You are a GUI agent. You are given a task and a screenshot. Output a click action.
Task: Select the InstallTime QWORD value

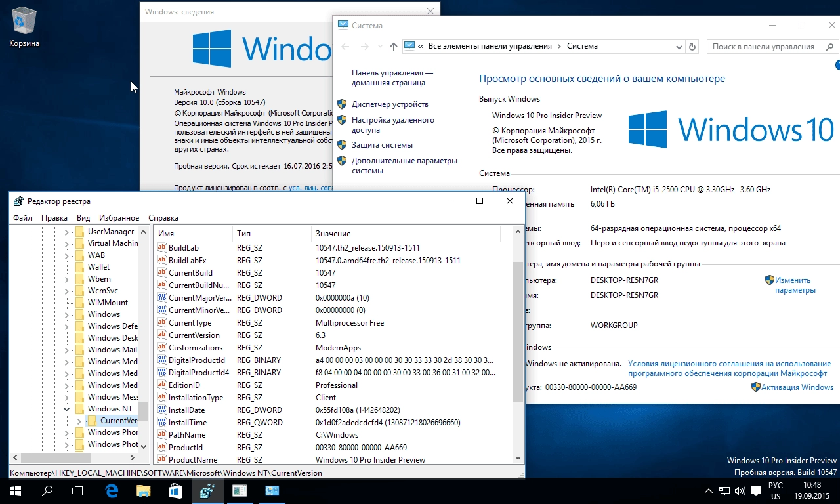[x=188, y=423]
